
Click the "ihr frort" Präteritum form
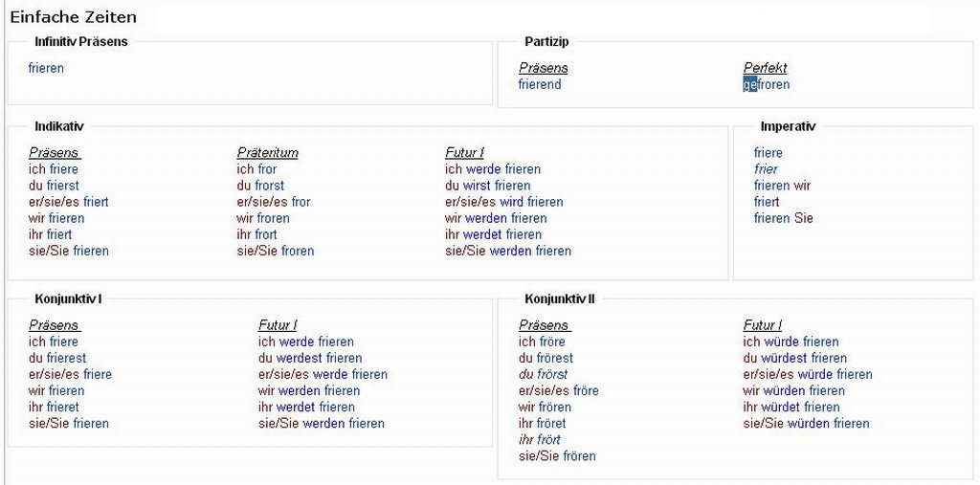(257, 234)
